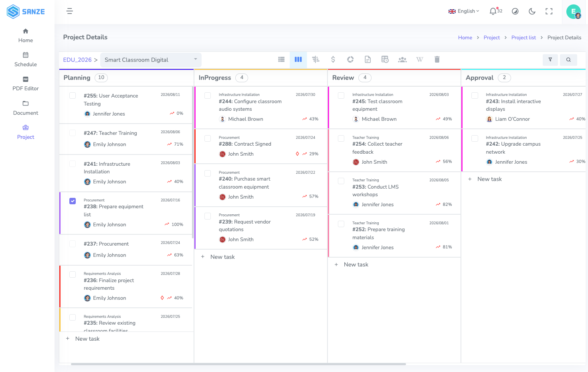The width and height of the screenshot is (588, 372).
Task: Click the horizontal scrollbar at board bottom
Action: click(x=238, y=364)
